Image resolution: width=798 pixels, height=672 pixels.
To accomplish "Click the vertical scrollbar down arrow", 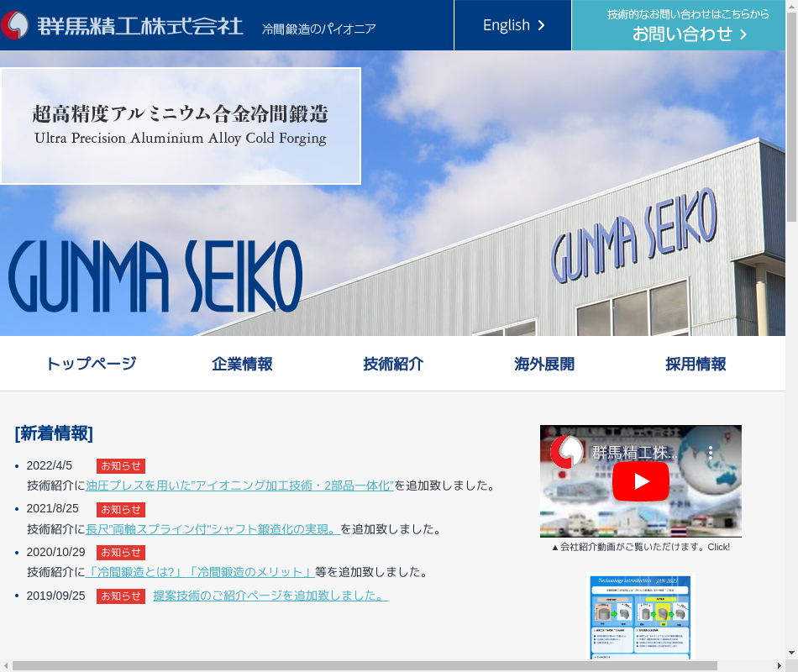I will pyautogui.click(x=791, y=652).
